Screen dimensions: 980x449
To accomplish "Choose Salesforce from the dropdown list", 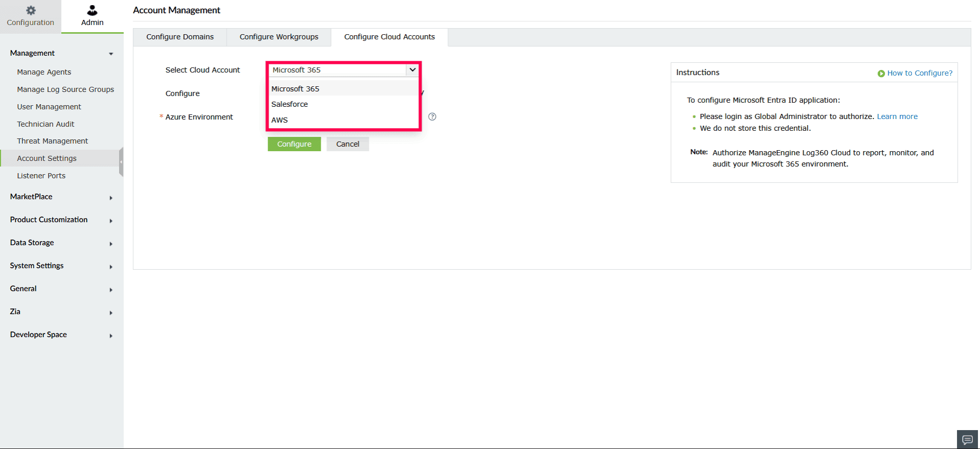I will tap(343, 104).
